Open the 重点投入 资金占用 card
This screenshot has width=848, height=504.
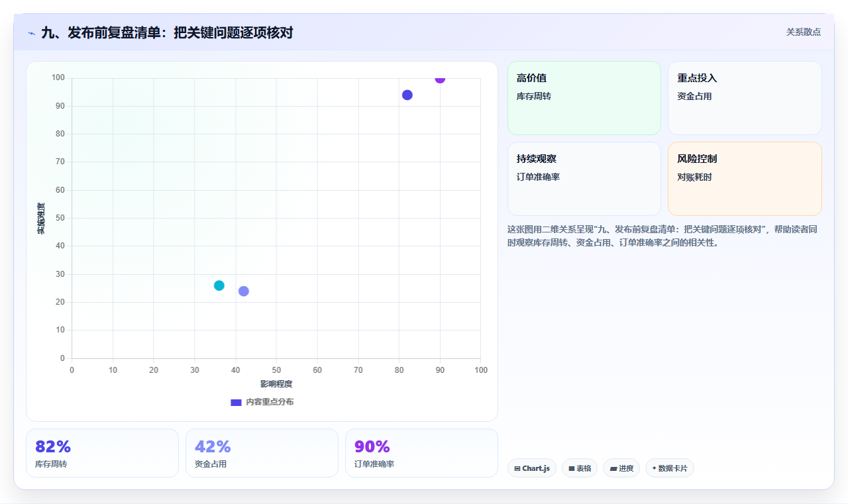pos(745,98)
